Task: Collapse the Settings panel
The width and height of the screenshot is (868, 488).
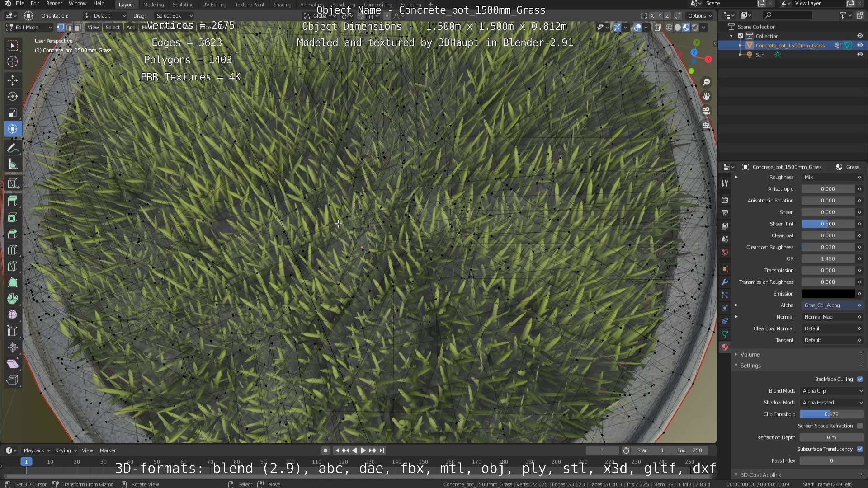Action: [750, 366]
